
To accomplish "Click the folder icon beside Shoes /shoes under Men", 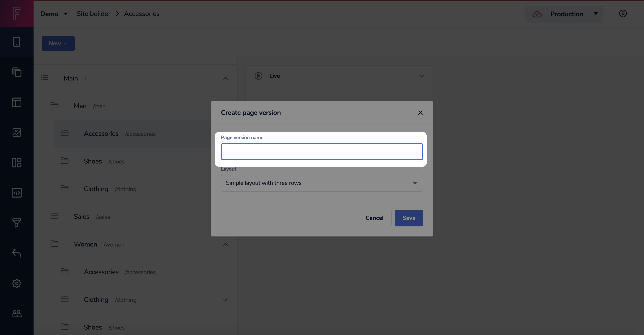I will click(65, 161).
